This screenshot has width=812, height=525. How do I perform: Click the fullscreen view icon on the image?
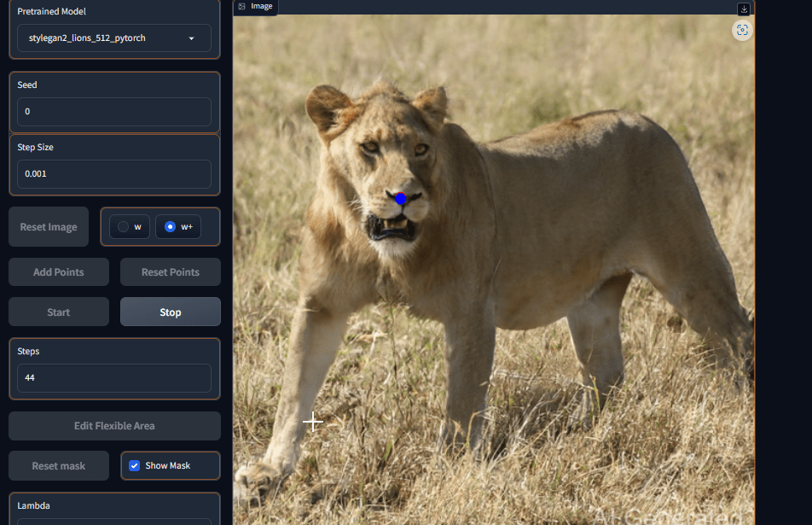tap(742, 30)
